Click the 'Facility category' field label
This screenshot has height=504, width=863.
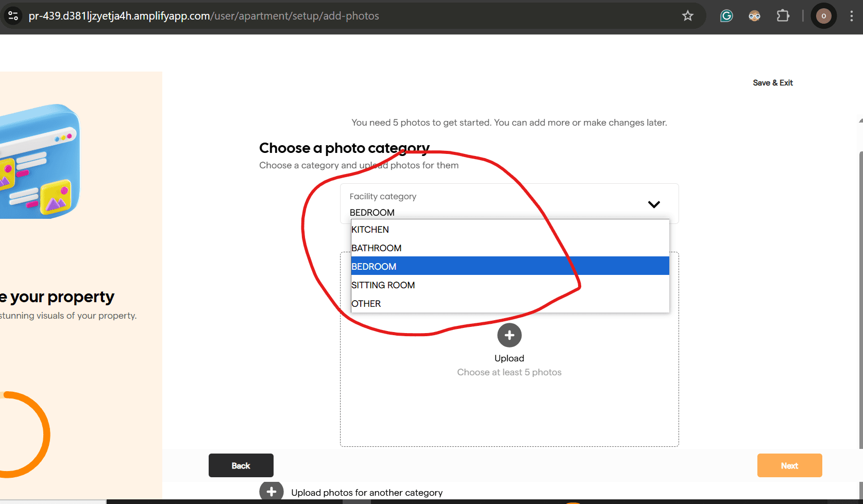click(383, 197)
